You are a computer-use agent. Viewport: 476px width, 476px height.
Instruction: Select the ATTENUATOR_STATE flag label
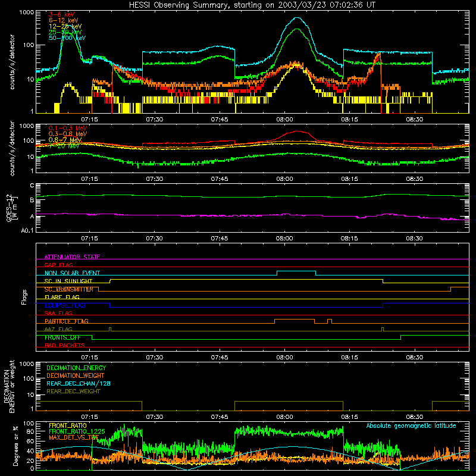(72, 257)
